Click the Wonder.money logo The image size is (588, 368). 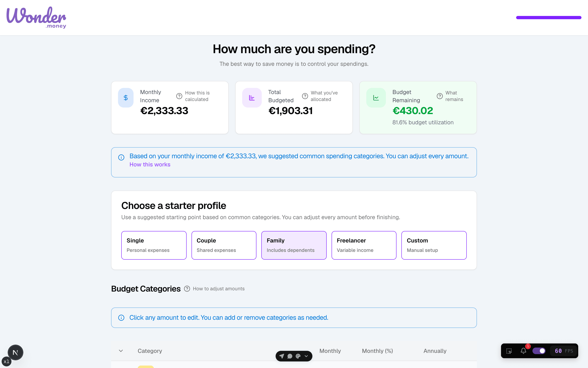click(x=36, y=18)
